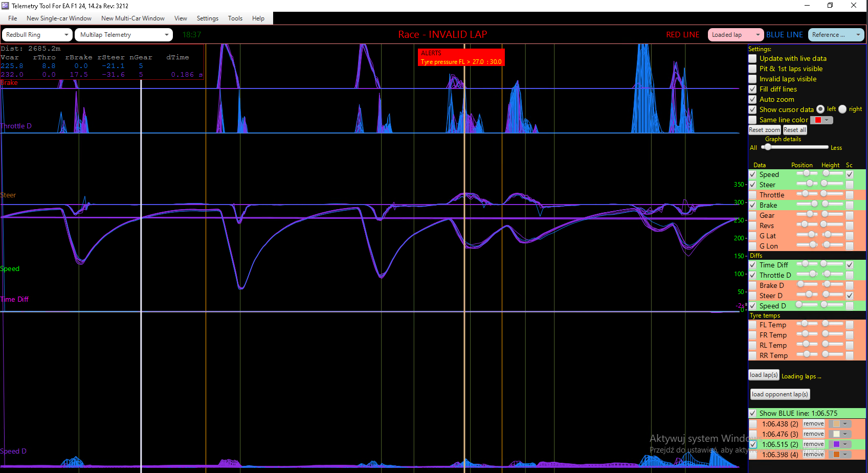The height and width of the screenshot is (473, 868).
Task: Toggle the Sc checkbox for Steer D row
Action: pos(850,296)
